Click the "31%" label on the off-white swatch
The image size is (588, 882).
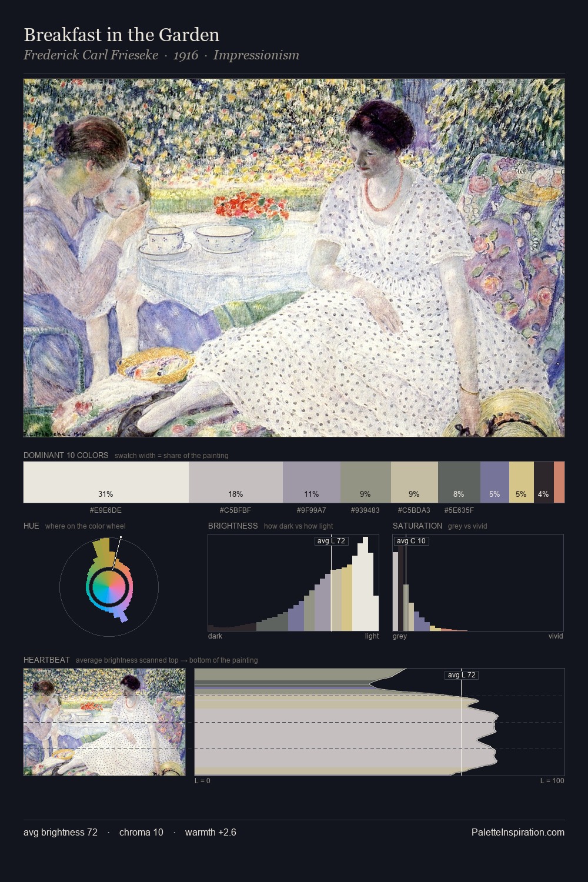(x=106, y=494)
